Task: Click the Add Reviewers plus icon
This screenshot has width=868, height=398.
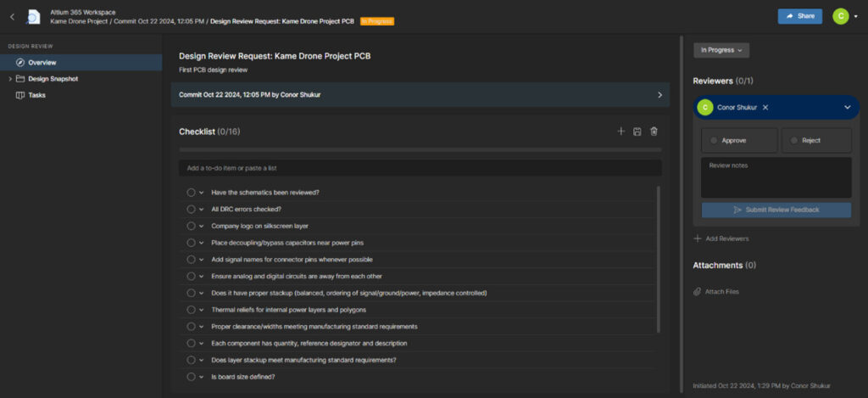Action: pos(697,239)
